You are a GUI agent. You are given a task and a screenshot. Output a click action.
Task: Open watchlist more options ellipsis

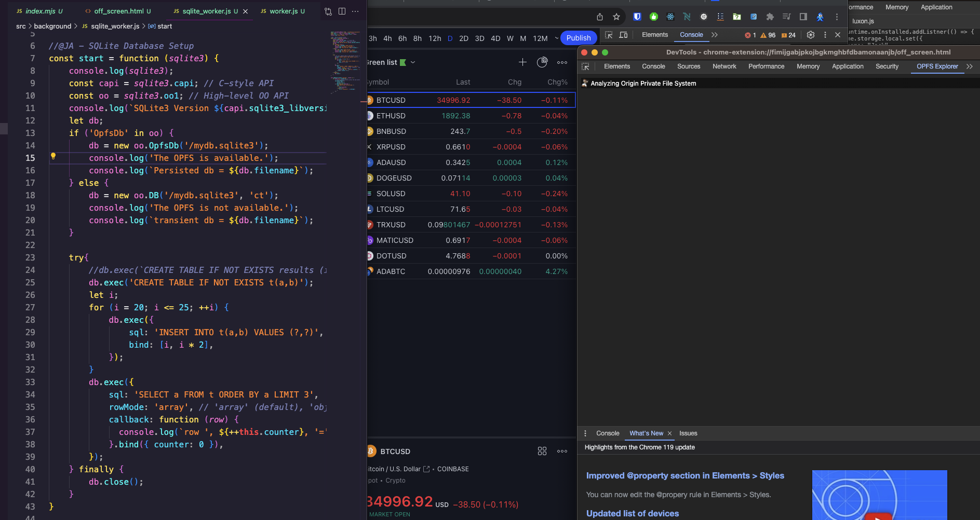point(562,62)
